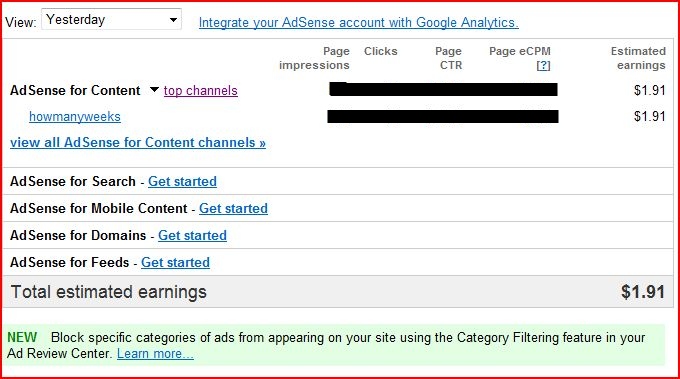Click the Estimated earnings column header
Image resolution: width=680 pixels, height=379 pixels.
[x=638, y=58]
